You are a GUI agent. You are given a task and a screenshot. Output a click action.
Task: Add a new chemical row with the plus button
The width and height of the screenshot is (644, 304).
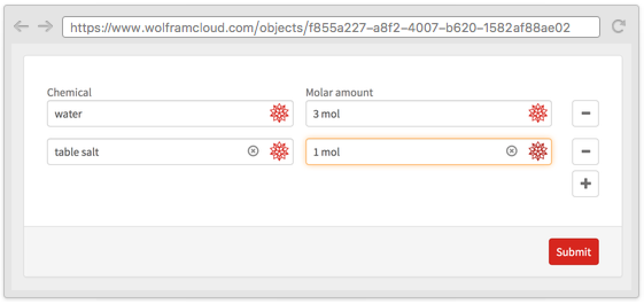(585, 184)
